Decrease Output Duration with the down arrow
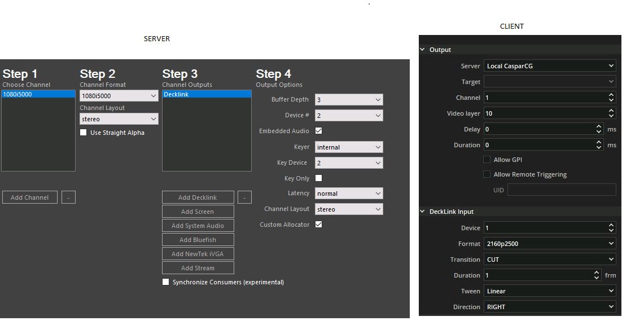Image resolution: width=644 pixels, height=334 pixels. point(599,148)
